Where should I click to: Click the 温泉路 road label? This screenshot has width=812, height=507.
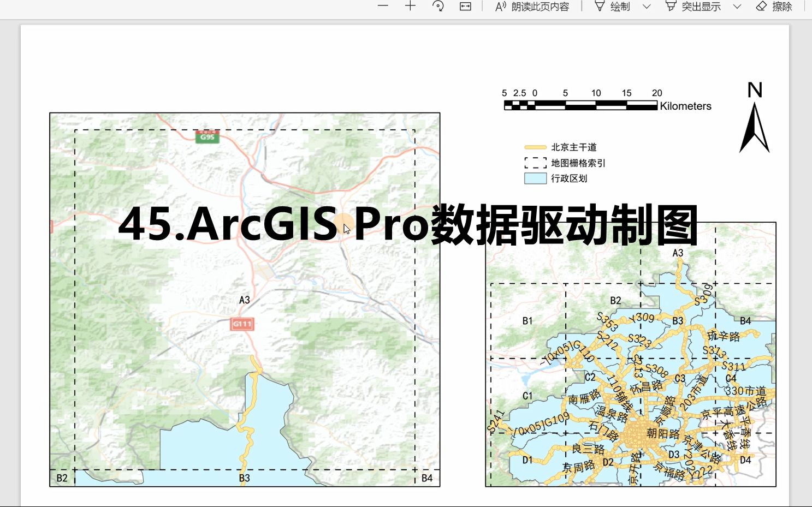pyautogui.click(x=612, y=413)
